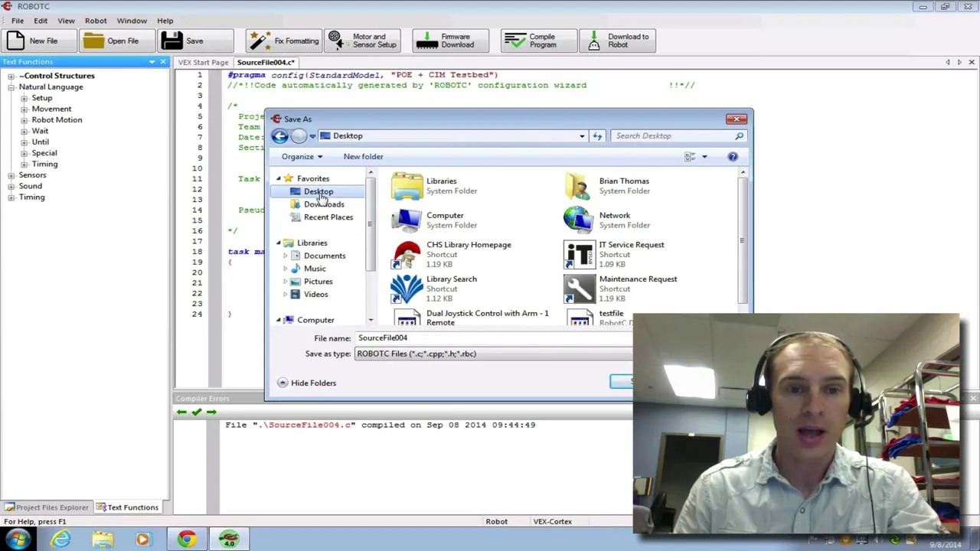Open Internet Explorer from the taskbar

pyautogui.click(x=60, y=540)
